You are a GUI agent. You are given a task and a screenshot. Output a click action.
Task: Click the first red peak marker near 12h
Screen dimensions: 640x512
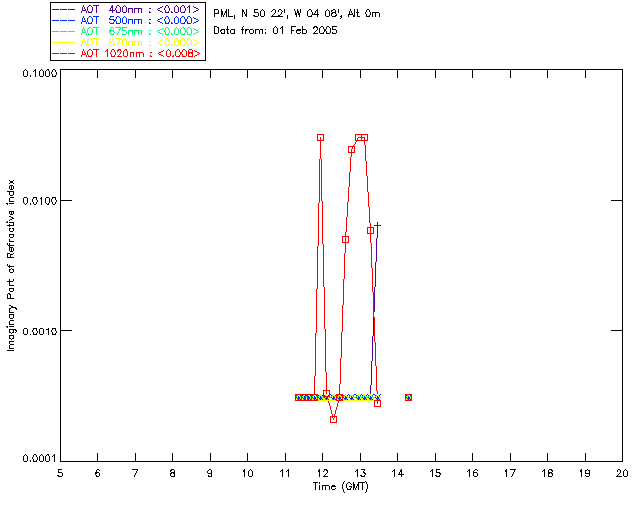coord(320,138)
